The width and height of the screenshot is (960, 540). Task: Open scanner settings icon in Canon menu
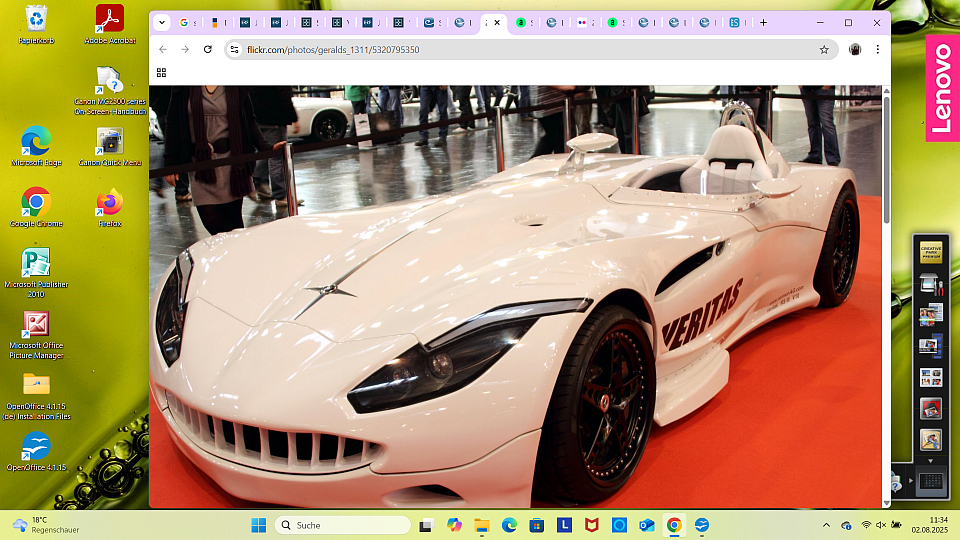click(x=931, y=284)
